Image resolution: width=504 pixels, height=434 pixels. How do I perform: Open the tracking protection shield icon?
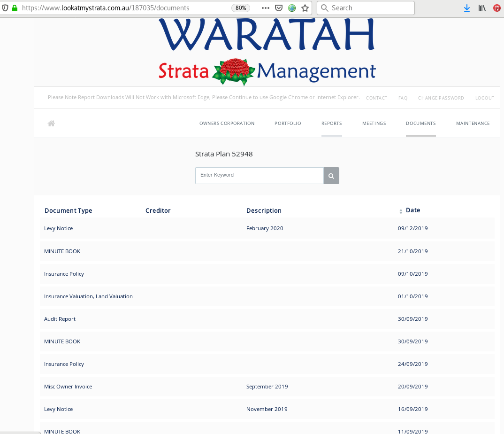point(5,8)
